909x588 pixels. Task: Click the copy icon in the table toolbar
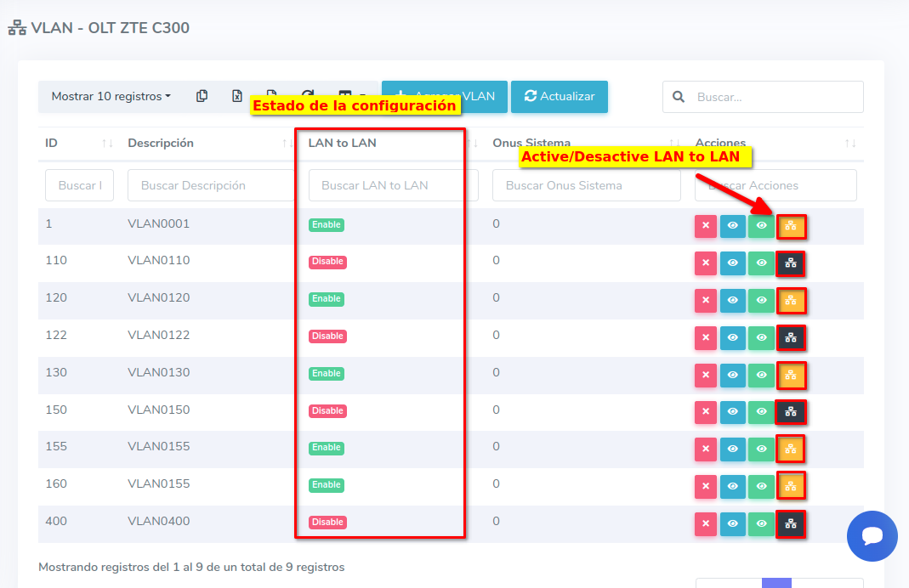point(202,96)
